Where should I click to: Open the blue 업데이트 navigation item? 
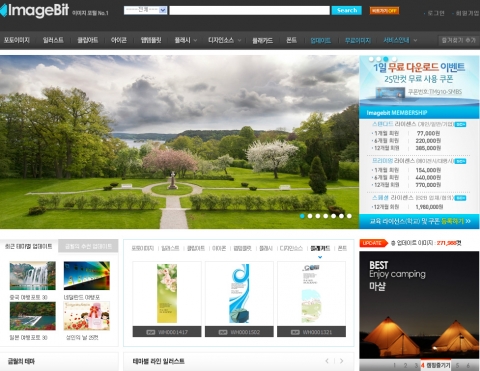pyautogui.click(x=320, y=41)
